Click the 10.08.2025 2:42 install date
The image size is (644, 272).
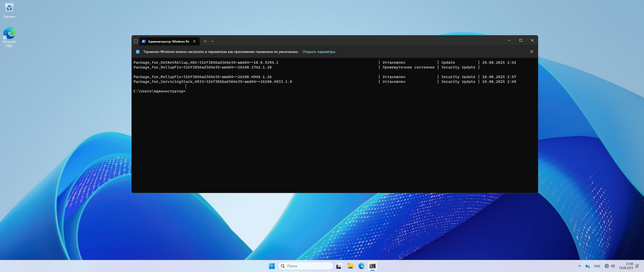[499, 62]
